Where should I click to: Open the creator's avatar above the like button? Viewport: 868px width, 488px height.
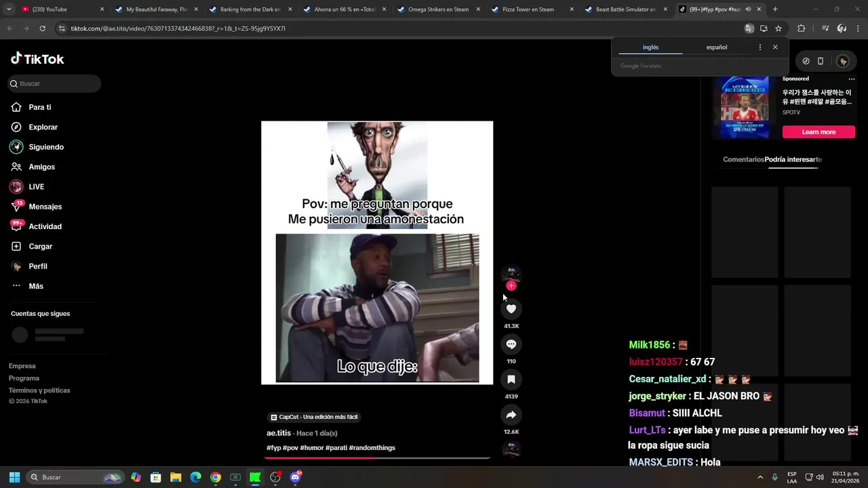pyautogui.click(x=511, y=274)
